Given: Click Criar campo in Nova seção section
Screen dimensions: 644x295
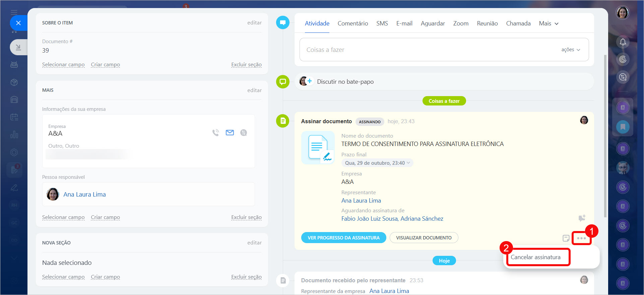Looking at the screenshot, I should 105,277.
